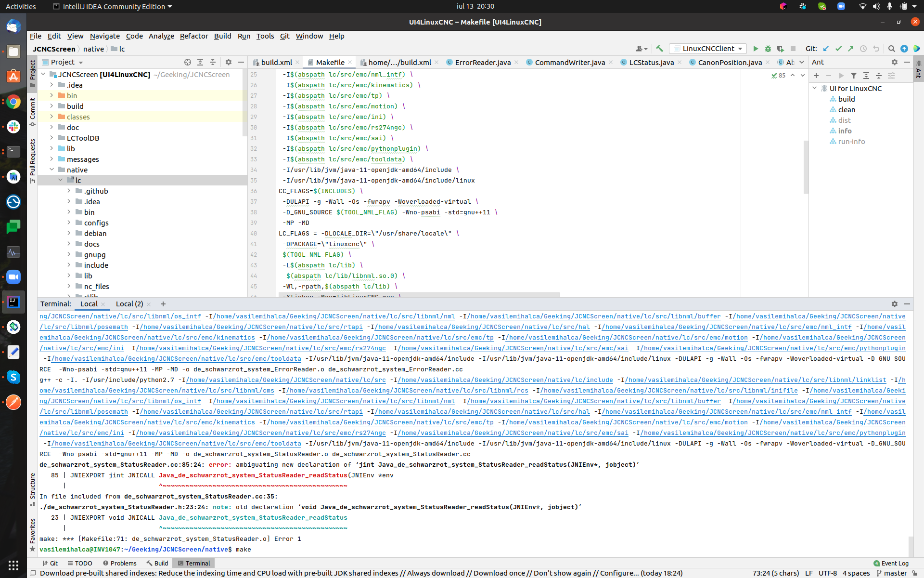Hide the Project tool window
This screenshot has height=578, width=924.
tap(241, 62)
